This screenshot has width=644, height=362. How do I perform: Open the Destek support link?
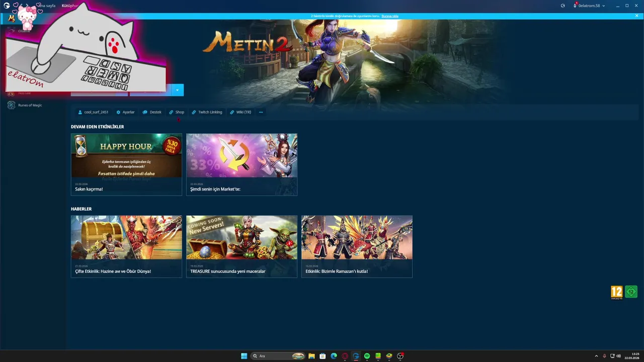click(x=152, y=112)
